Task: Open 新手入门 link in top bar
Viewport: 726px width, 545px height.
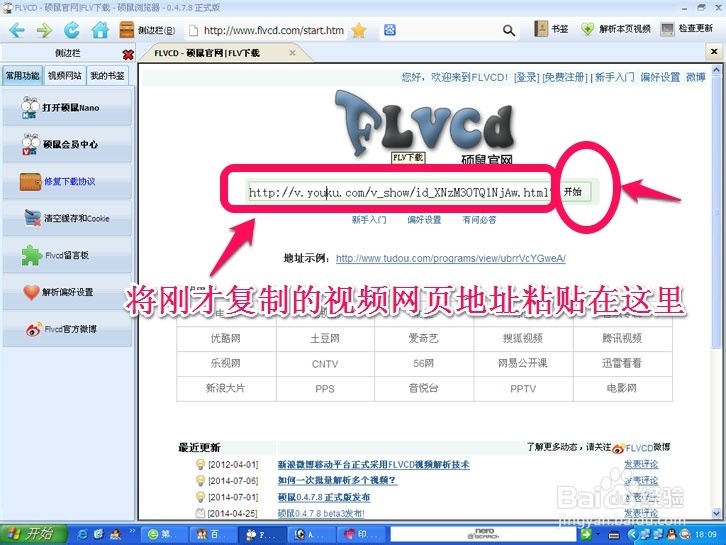Action: (x=614, y=77)
